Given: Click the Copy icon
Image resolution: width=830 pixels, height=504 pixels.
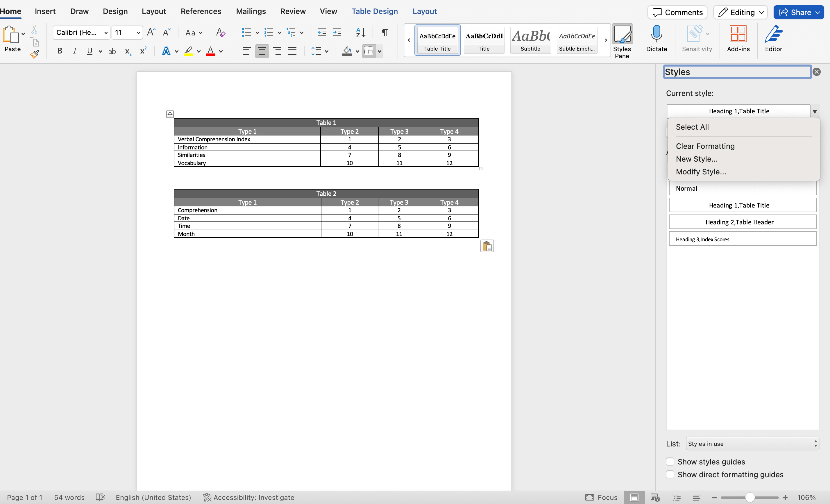Looking at the screenshot, I should click(34, 42).
